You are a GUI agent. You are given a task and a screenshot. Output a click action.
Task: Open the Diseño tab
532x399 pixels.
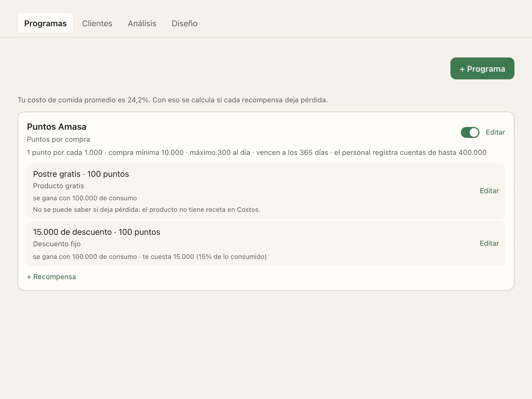point(184,23)
